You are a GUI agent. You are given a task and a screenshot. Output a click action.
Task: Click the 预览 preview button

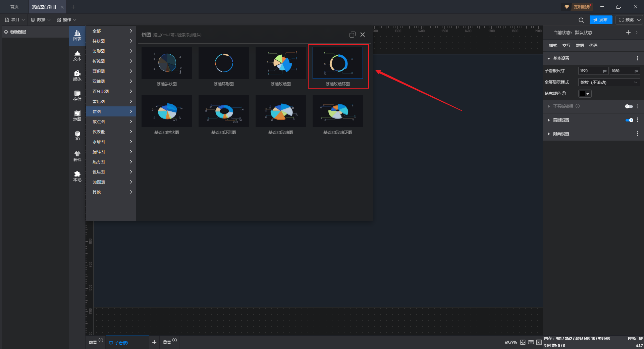pos(627,20)
